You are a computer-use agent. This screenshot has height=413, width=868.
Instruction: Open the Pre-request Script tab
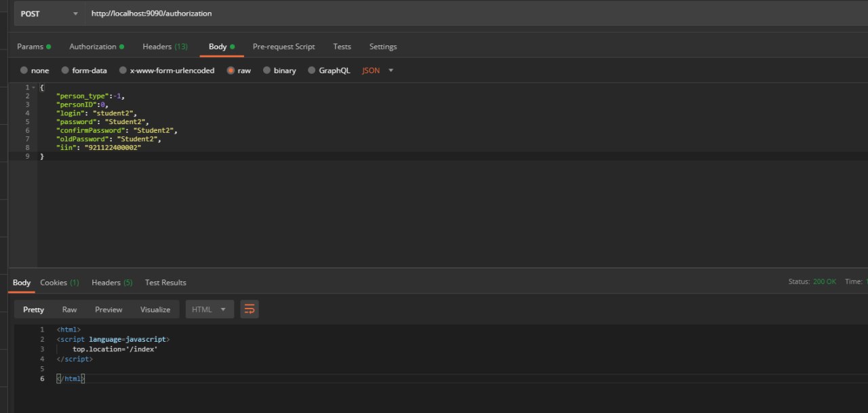[283, 47]
